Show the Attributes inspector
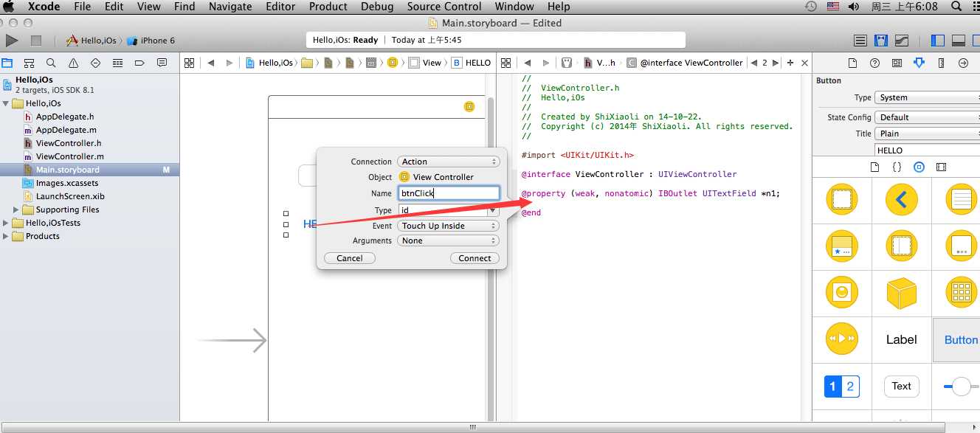Image resolution: width=980 pixels, height=433 pixels. click(919, 63)
